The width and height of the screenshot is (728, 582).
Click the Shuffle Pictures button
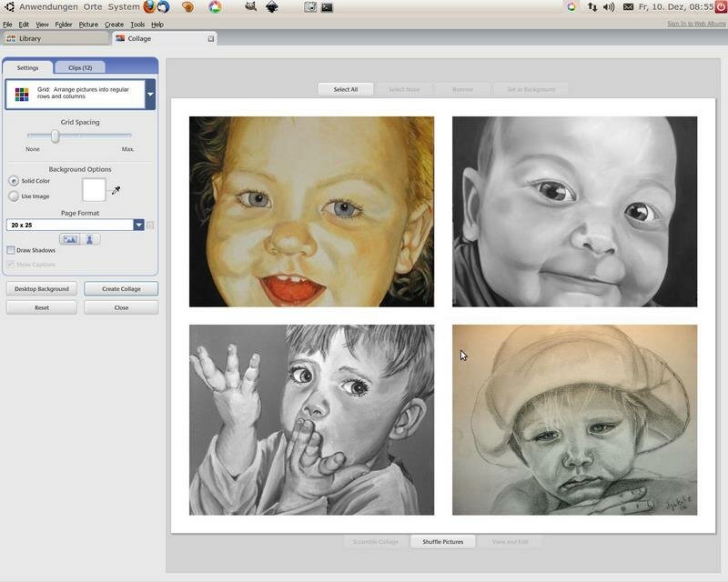(x=443, y=542)
